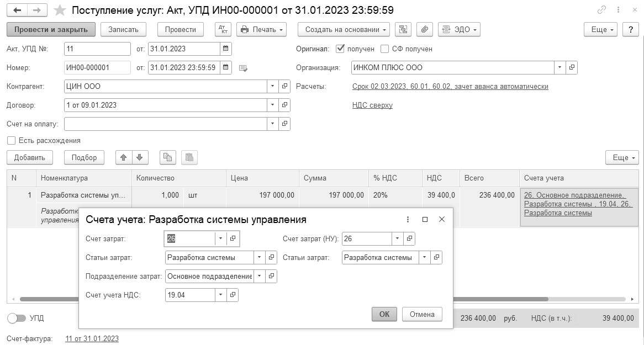The width and height of the screenshot is (644, 345).
Task: Expand Счет на оплату dropdown
Action: 273,124
